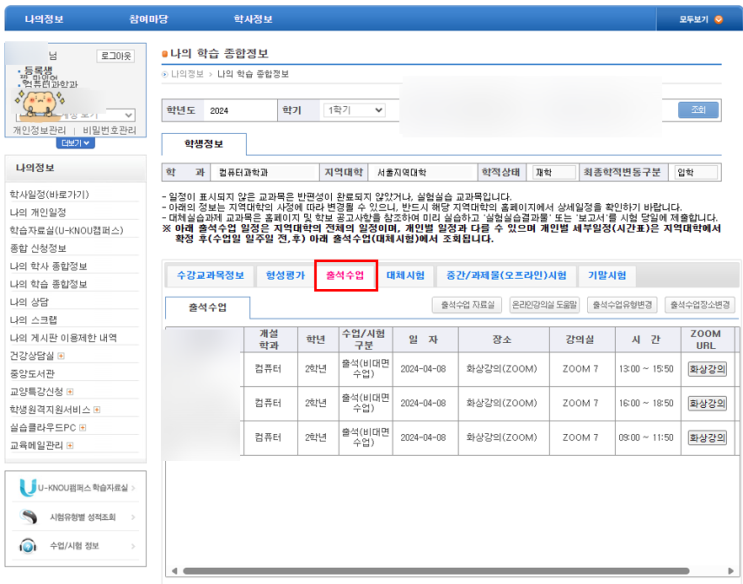Click the 컴퓨터과학과 department field

pos(264,173)
